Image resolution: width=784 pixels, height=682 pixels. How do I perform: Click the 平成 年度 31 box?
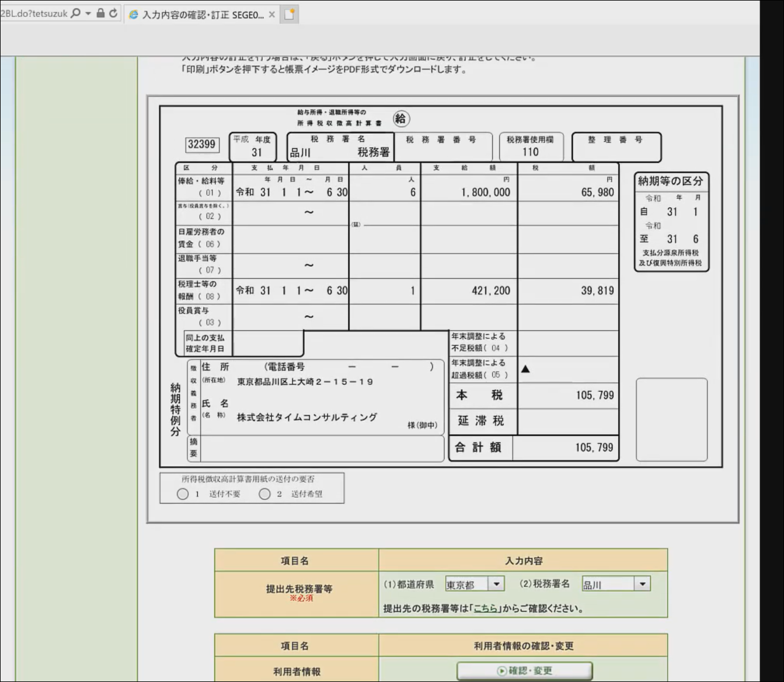point(253,146)
